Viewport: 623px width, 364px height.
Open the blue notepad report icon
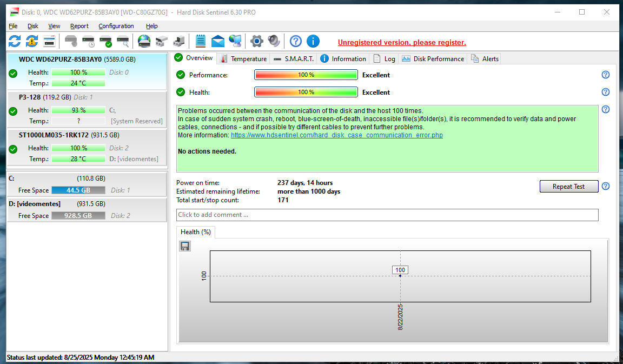pos(200,41)
